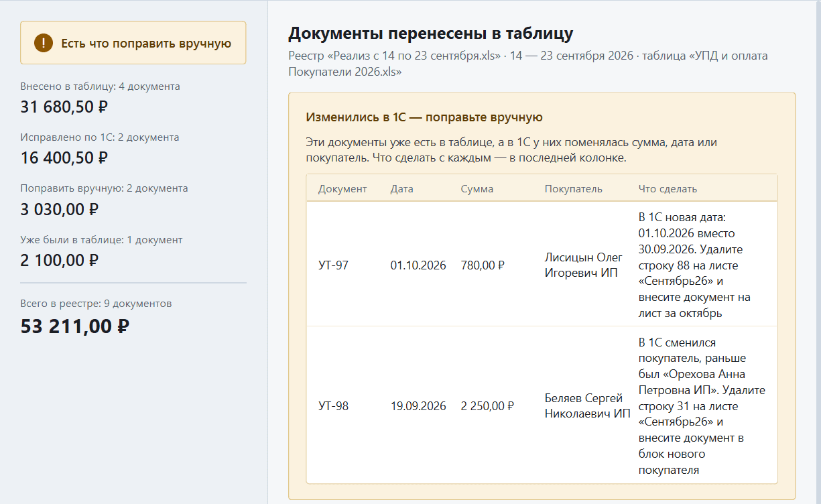Select document УТ-98 cell
The image size is (821, 504).
[333, 406]
